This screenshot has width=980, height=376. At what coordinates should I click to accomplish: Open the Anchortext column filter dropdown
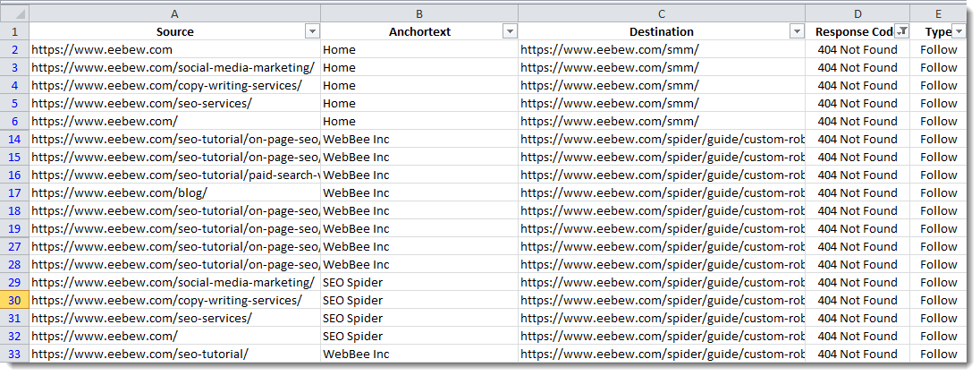pyautogui.click(x=510, y=32)
